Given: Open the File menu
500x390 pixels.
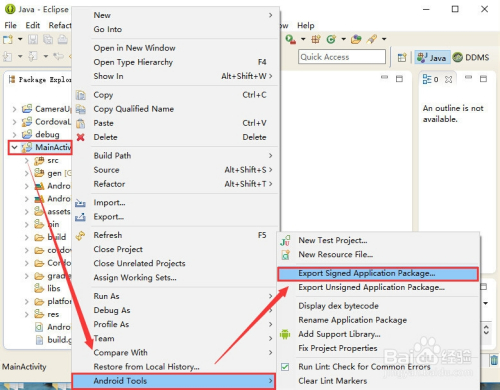Looking at the screenshot, I should (x=10, y=25).
